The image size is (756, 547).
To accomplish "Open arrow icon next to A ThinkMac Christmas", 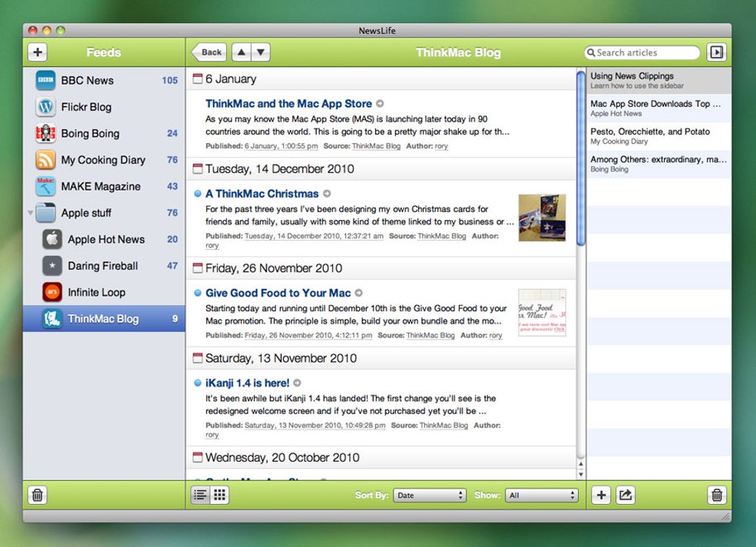I will [x=327, y=193].
